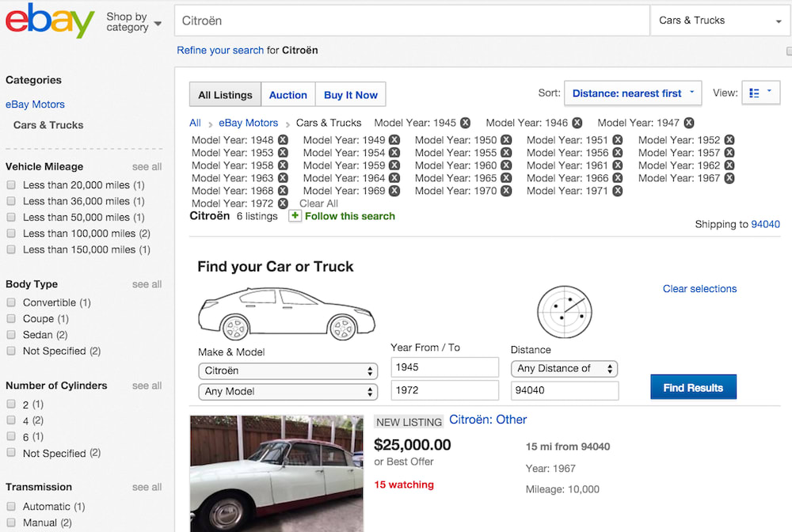Click the car outline illustration
Screen dimensions: 792x532
[287, 313]
